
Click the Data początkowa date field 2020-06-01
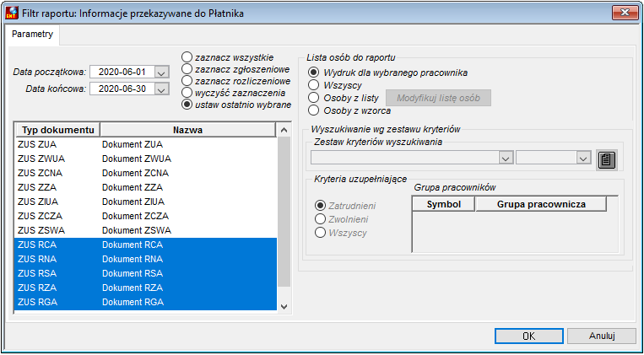[122, 73]
